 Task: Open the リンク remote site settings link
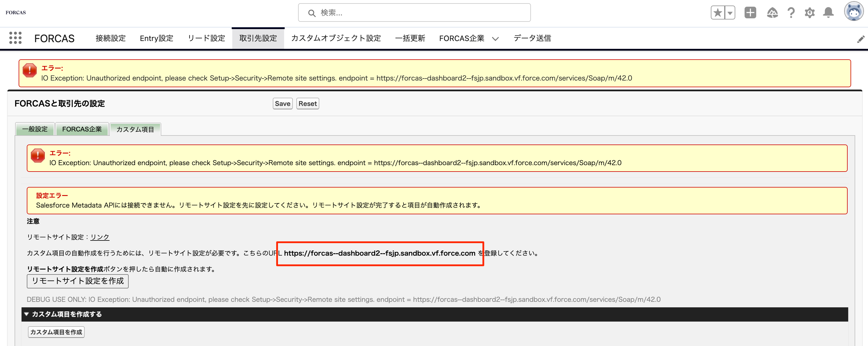point(100,237)
